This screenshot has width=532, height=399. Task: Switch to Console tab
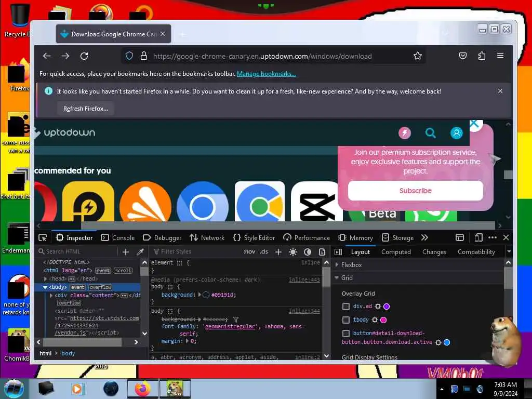pyautogui.click(x=118, y=238)
